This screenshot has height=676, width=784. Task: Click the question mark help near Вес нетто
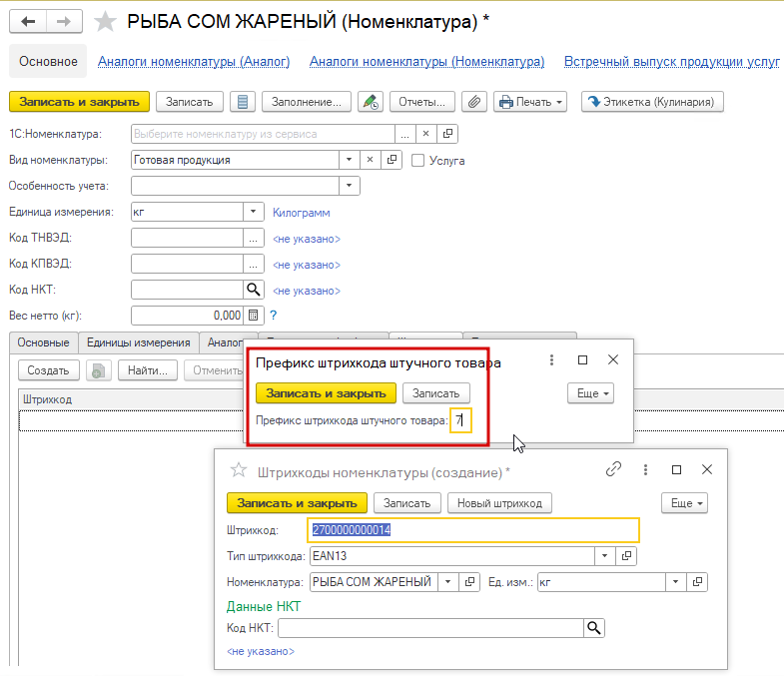tap(273, 315)
